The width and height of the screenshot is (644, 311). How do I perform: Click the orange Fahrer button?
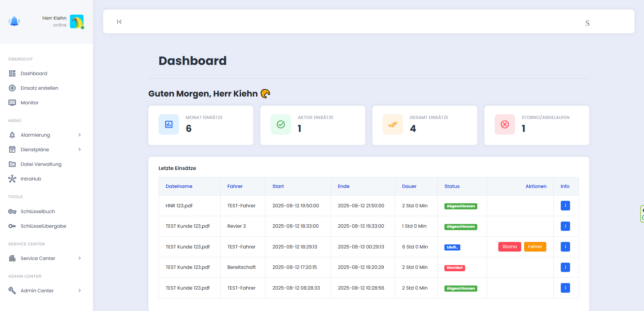535,247
